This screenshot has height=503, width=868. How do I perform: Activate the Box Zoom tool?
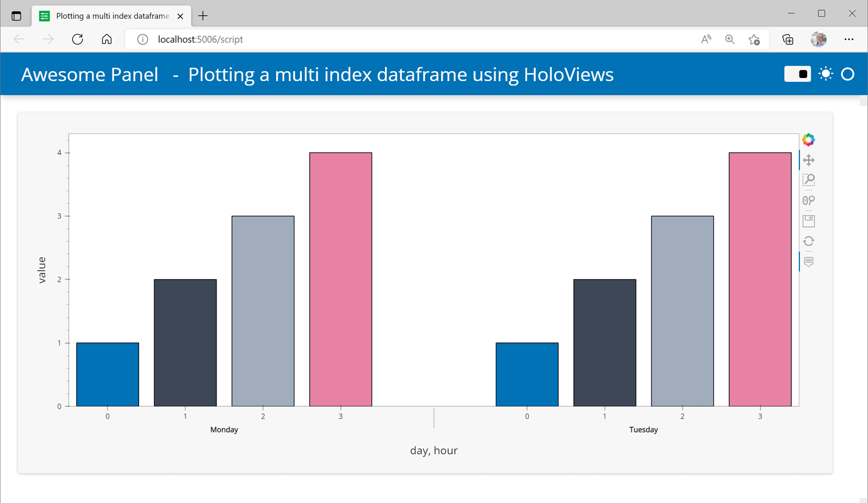point(808,180)
